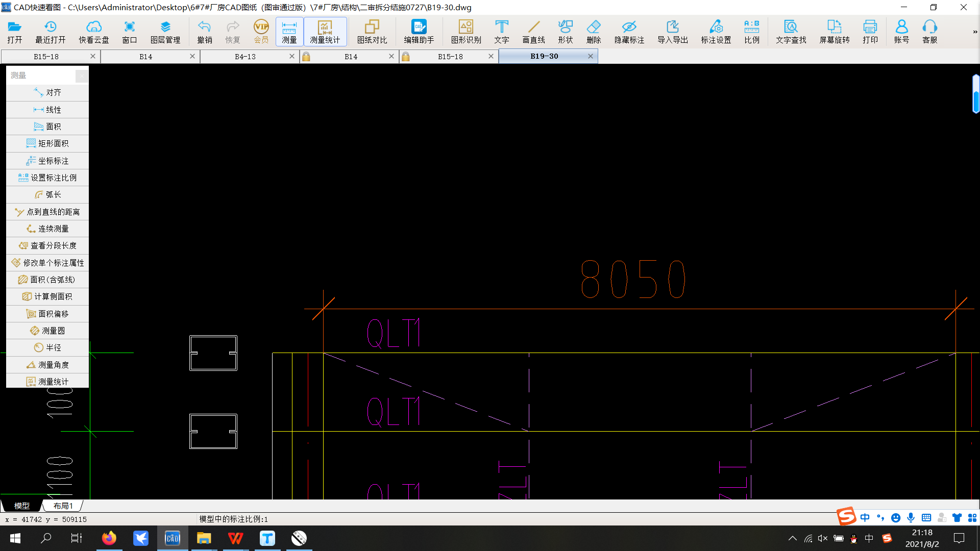Toggle the 测量 measure toolbar button
The image size is (980, 551).
point(289,32)
